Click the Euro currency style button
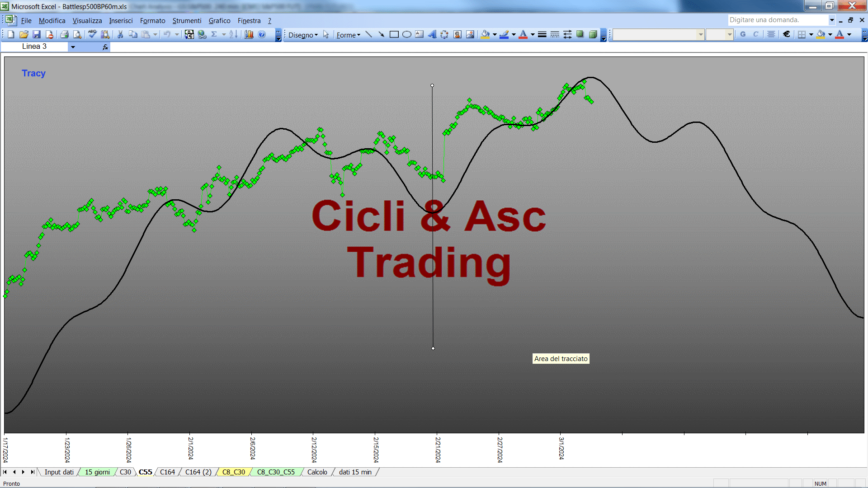Image resolution: width=868 pixels, height=488 pixels. [x=787, y=34]
